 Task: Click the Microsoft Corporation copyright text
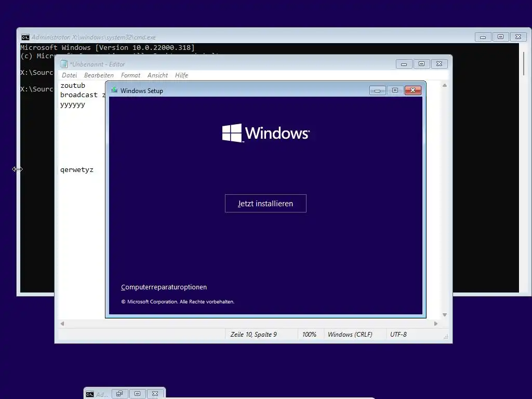pos(178,302)
